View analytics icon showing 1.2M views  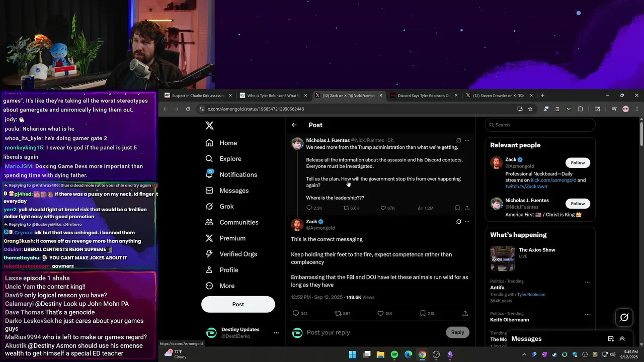pos(420,208)
